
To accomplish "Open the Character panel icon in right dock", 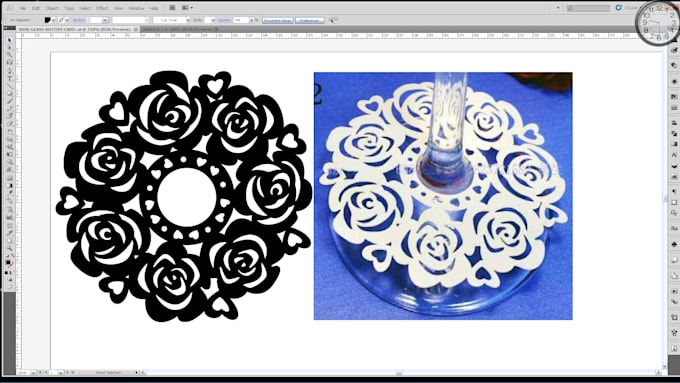I will (x=674, y=155).
